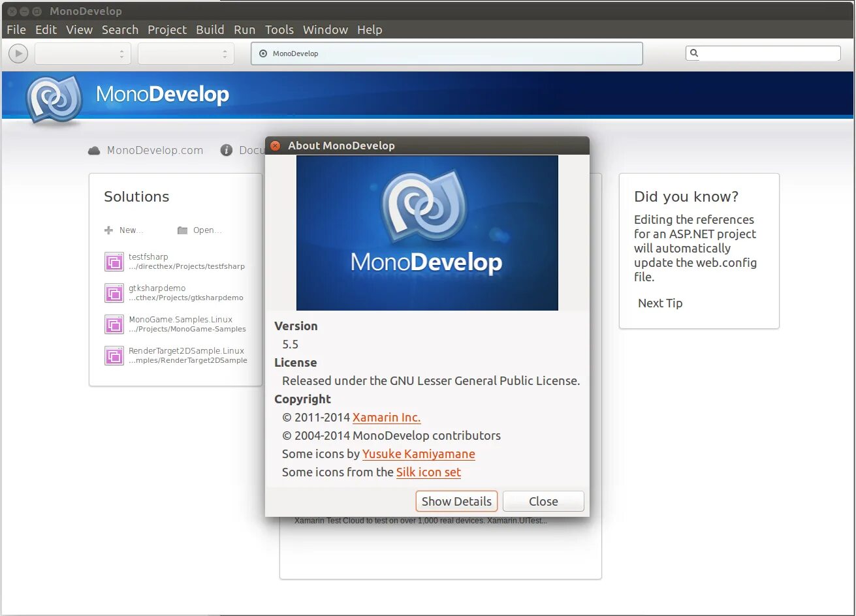The image size is (856, 616).
Task: Click the MonoDevelop status bar area
Action: click(447, 54)
